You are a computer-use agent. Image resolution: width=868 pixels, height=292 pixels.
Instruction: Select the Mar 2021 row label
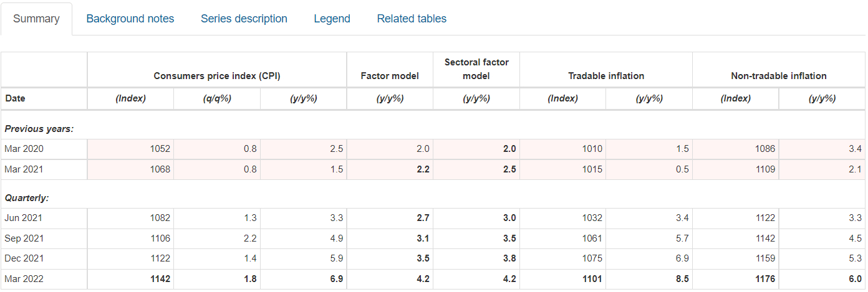[24, 169]
